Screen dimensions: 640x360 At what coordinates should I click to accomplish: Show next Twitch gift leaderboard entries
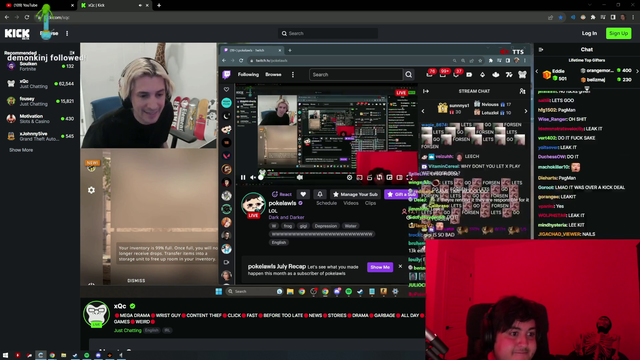[x=526, y=111]
